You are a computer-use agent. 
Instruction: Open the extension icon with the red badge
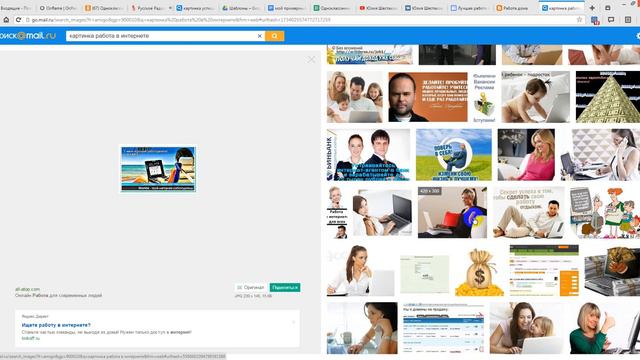[x=595, y=20]
